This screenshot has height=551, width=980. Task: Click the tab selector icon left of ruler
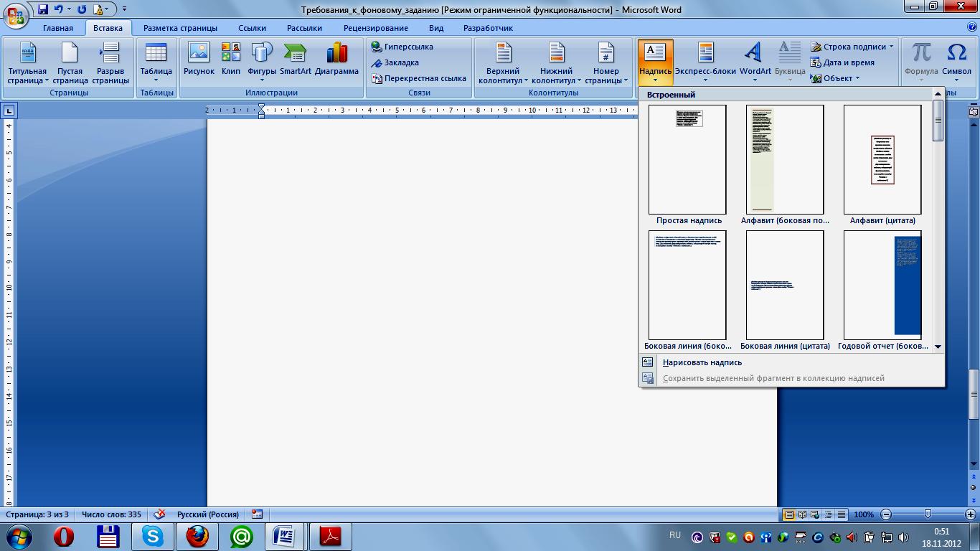(x=9, y=110)
